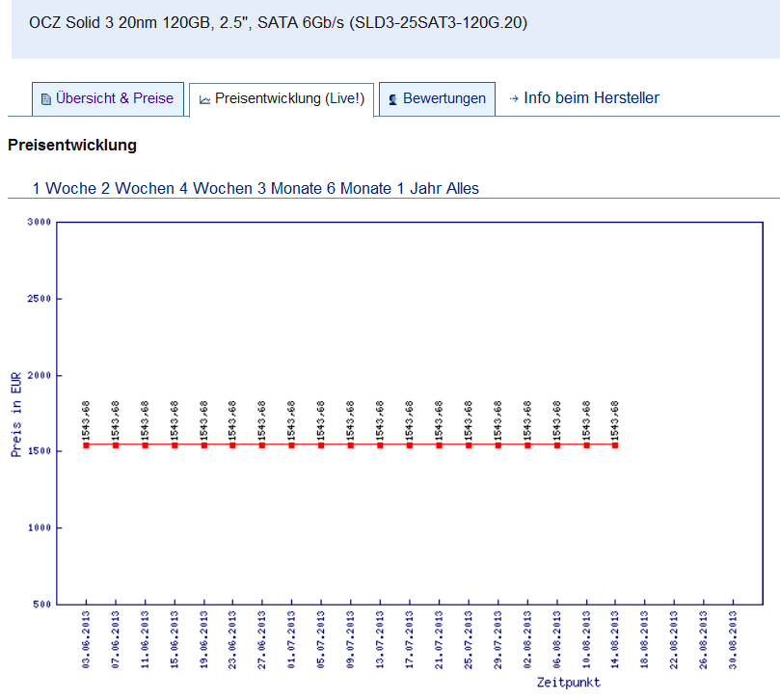Click the 1000 y-axis value
This screenshot has height=700, width=780.
[40, 527]
